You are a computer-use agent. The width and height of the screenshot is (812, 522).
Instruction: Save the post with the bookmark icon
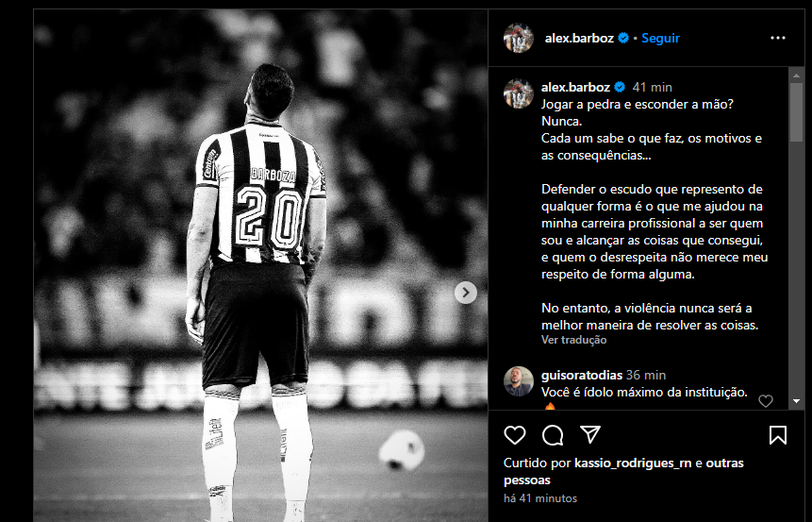coord(778,435)
